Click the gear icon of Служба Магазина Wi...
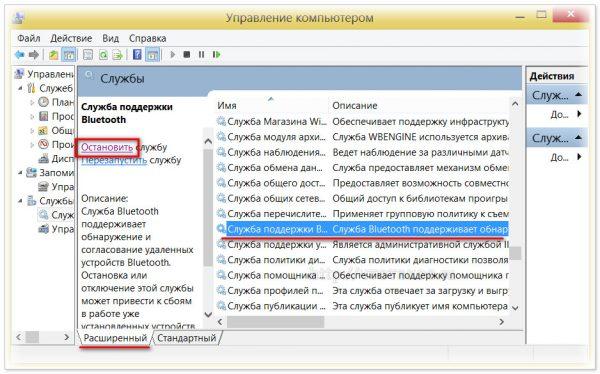600x374 pixels. [222, 121]
